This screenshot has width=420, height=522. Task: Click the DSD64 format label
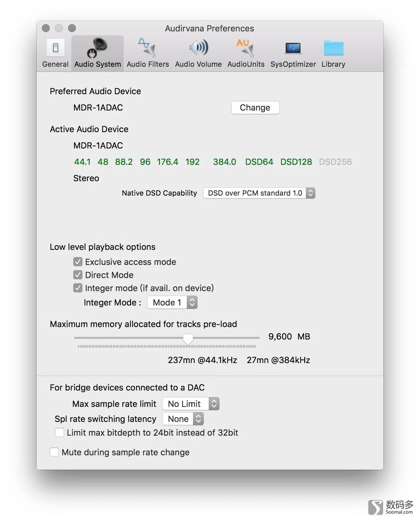coord(259,162)
